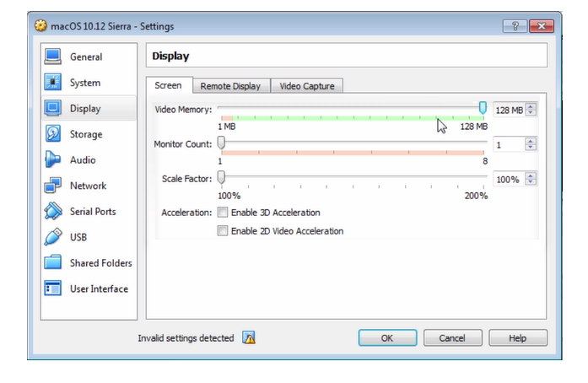Increase Scale Factor with up arrow

coord(531,176)
